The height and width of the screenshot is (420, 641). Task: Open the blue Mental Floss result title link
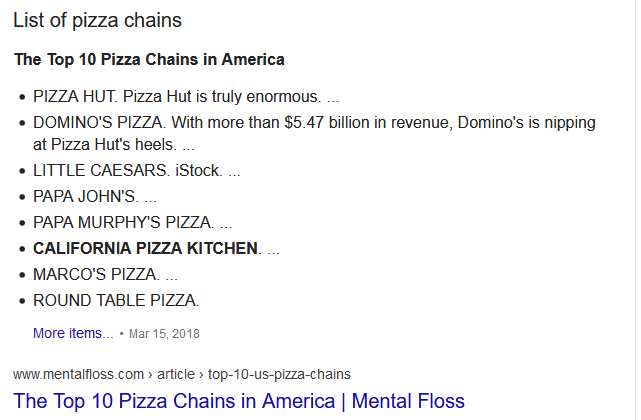[x=239, y=401]
